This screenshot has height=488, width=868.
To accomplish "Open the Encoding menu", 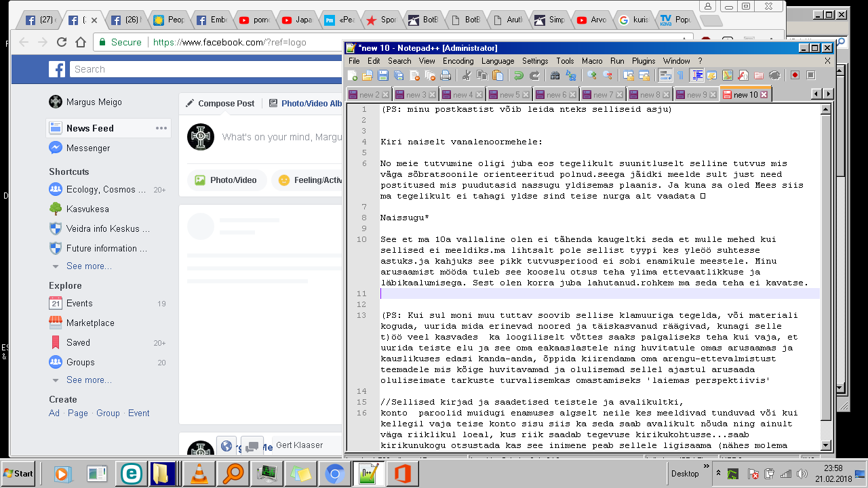I will (x=458, y=61).
